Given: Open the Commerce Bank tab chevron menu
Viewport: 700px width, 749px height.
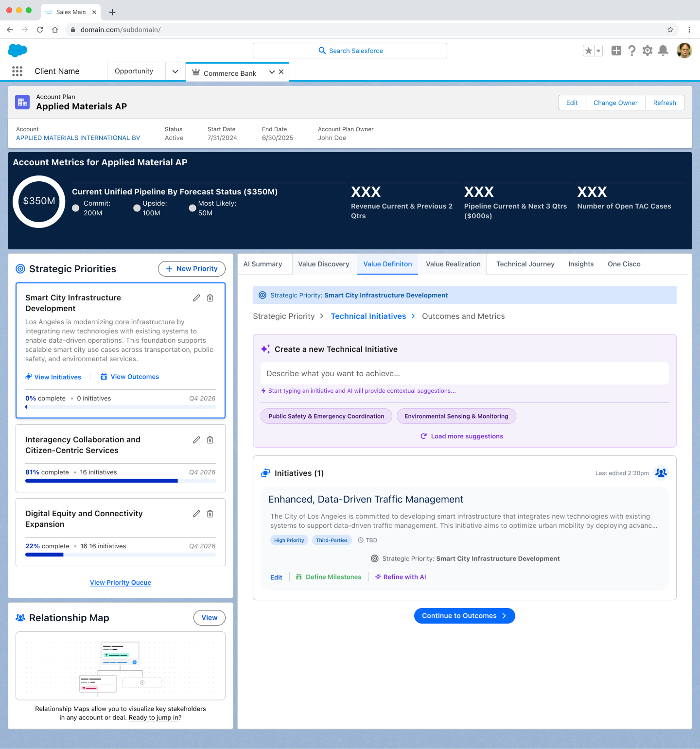Looking at the screenshot, I should [x=272, y=72].
